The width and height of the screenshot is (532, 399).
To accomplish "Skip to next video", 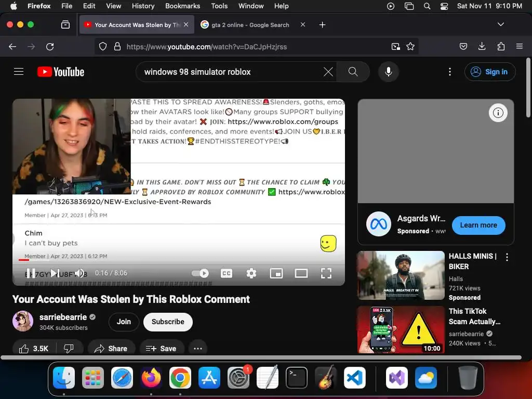I will point(55,273).
